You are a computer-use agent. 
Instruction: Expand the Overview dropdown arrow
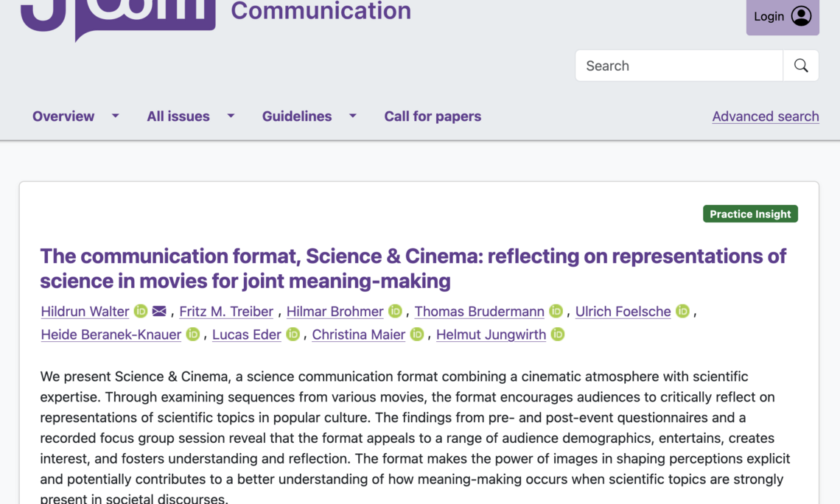pyautogui.click(x=115, y=116)
